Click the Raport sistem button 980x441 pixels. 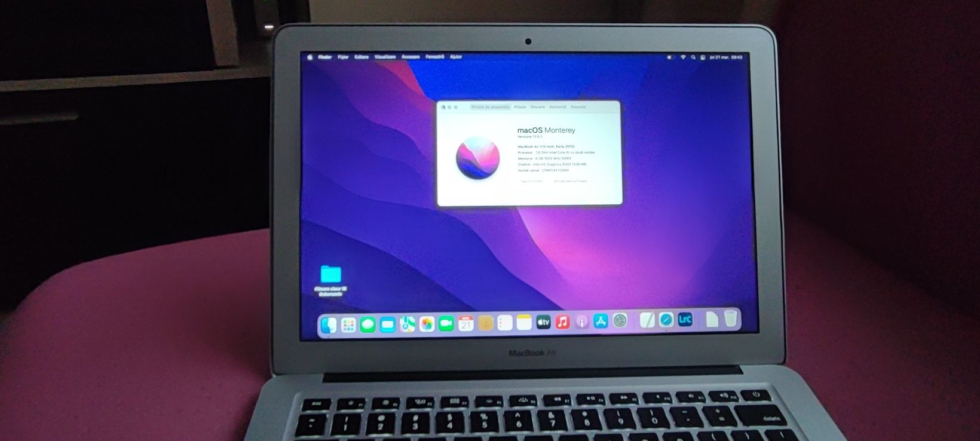[532, 181]
